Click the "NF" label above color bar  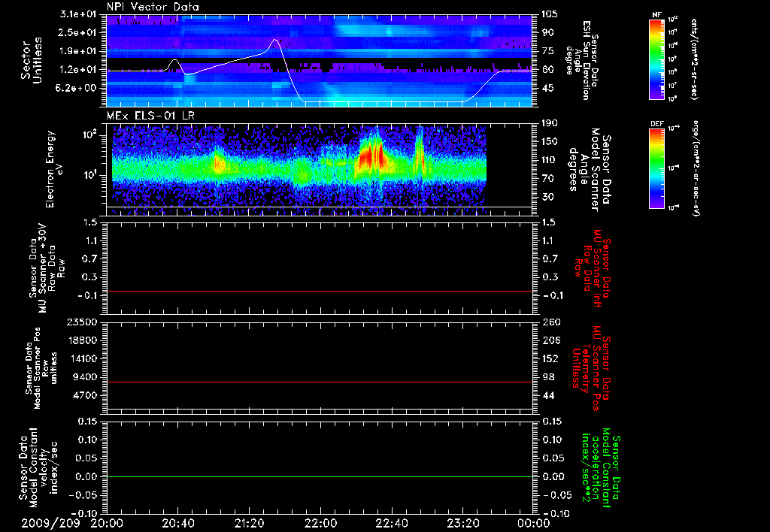pos(656,15)
